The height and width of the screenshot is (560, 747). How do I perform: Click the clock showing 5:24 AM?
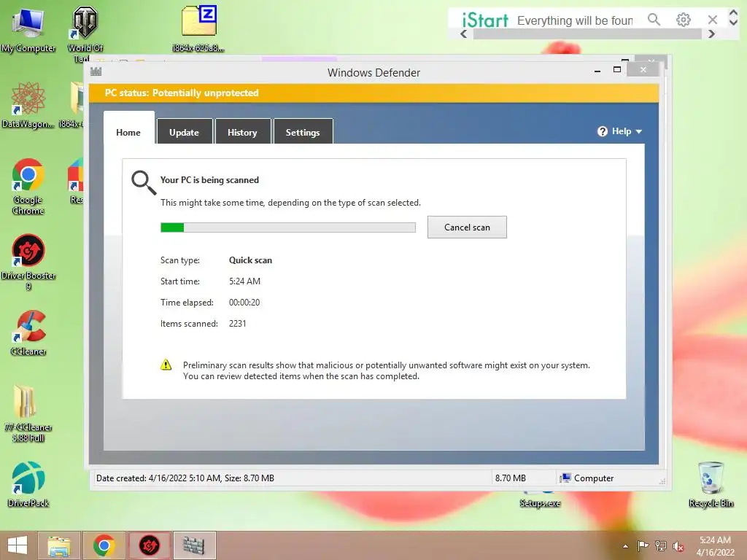(x=715, y=540)
